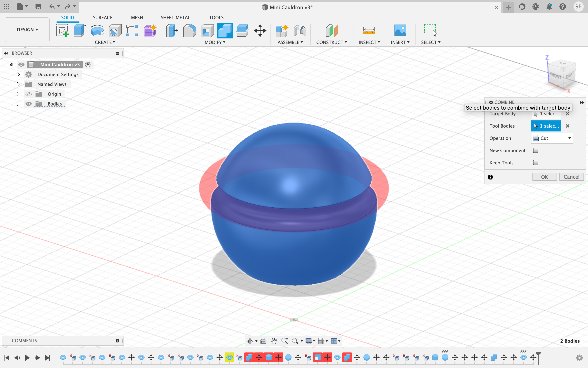
Task: Select the Offset Face tool
Action: [243, 31]
